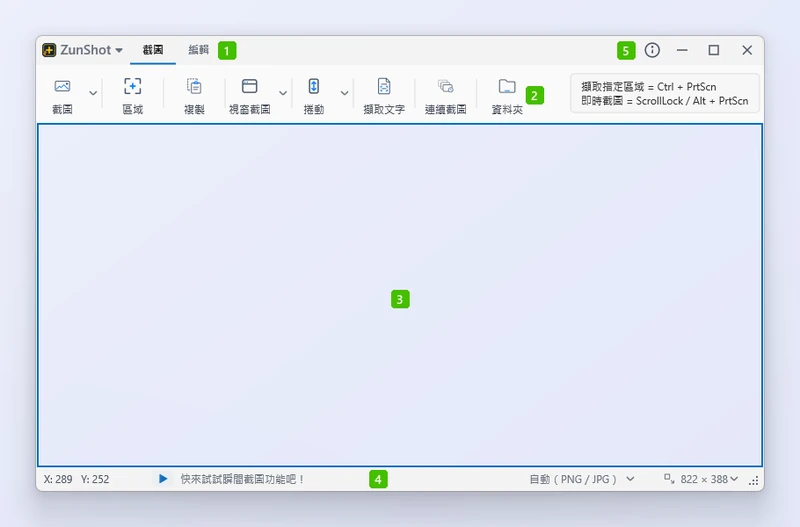Switch to the 截圖 tab
800x527 pixels.
pos(153,50)
